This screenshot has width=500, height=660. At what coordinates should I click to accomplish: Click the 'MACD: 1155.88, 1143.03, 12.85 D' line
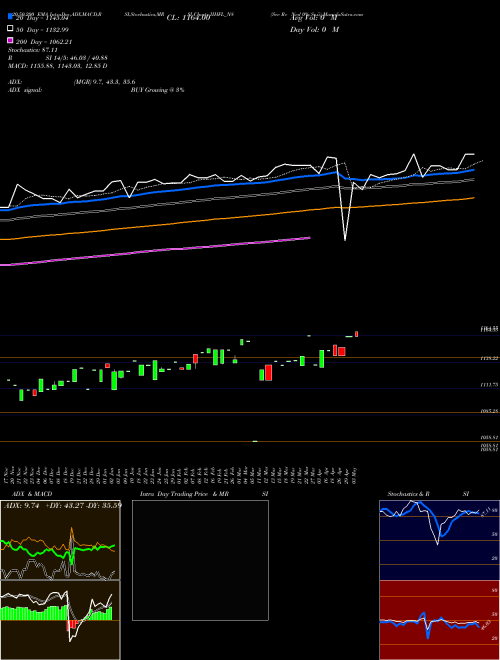[58, 66]
